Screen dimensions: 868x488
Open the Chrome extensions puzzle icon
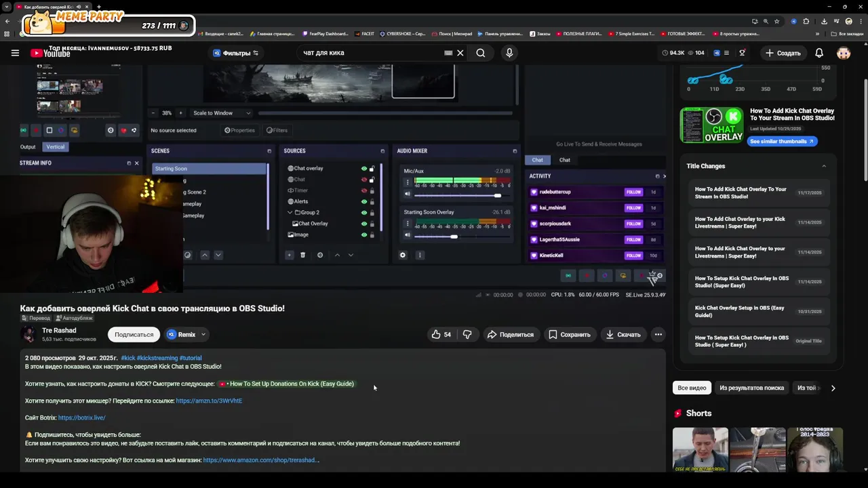click(806, 21)
